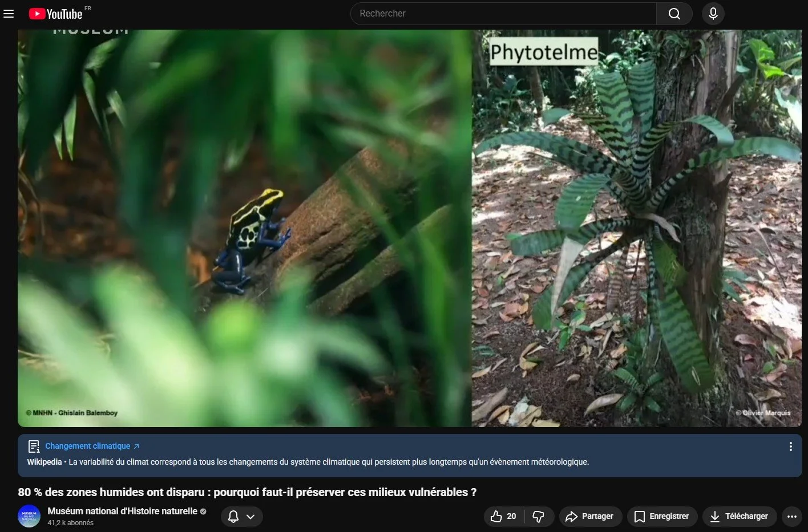This screenshot has width=808, height=532.
Task: Dislike the video
Action: coord(539,517)
